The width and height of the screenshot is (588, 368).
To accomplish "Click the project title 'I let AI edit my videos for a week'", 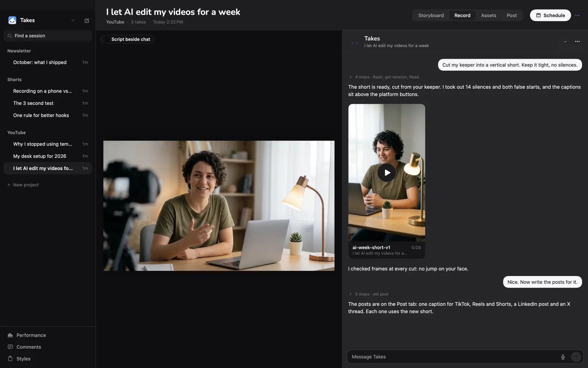I will [173, 12].
